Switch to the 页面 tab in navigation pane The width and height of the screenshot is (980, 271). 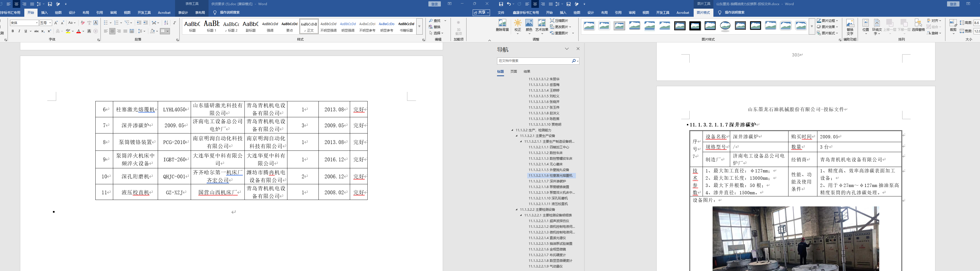tap(514, 72)
